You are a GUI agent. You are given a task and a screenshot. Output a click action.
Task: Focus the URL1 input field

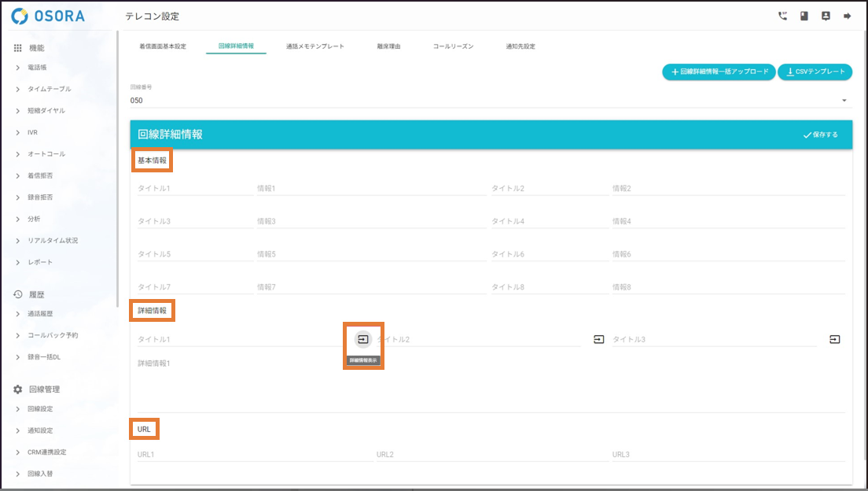pyautogui.click(x=252, y=455)
